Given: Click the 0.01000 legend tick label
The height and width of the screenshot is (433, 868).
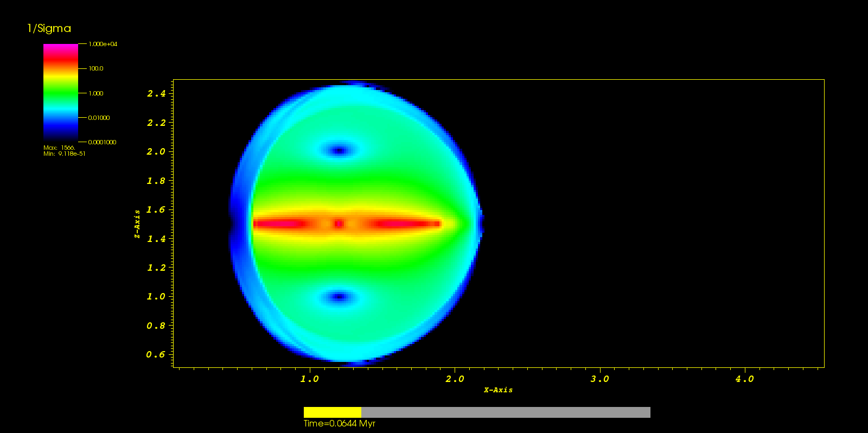Looking at the screenshot, I should (99, 118).
